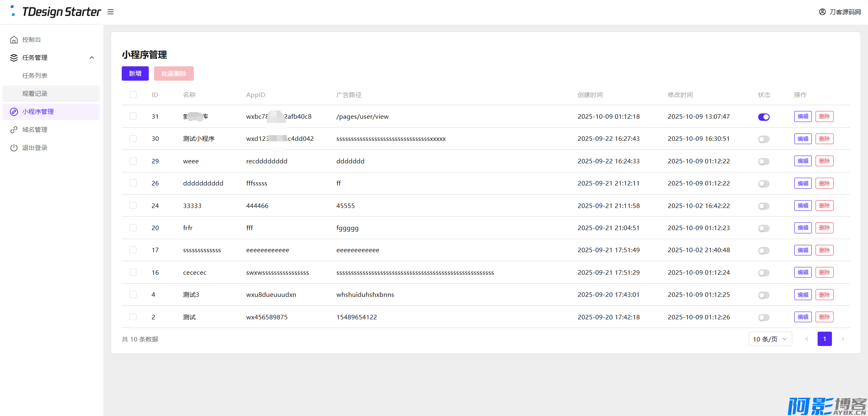Open 任务列表 in the sidebar
The image size is (868, 416).
pos(35,76)
